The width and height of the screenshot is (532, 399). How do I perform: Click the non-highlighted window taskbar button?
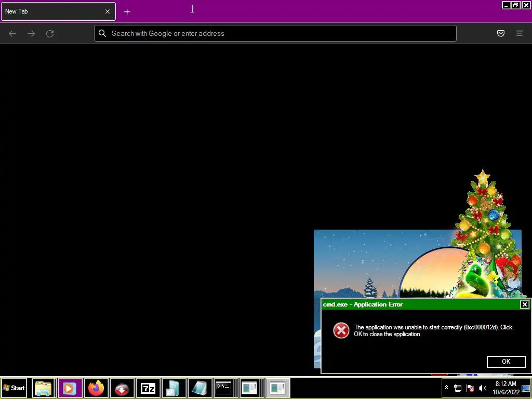[x=251, y=388]
